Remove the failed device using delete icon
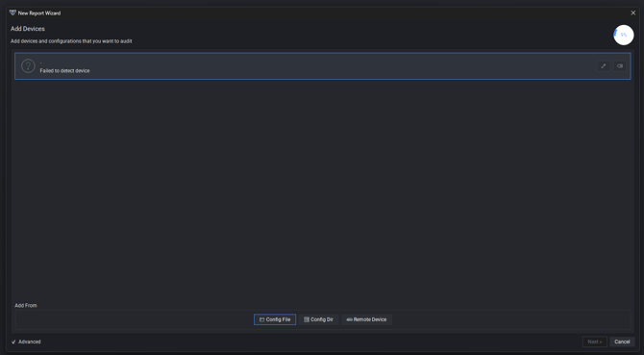The height and width of the screenshot is (355, 644). tap(620, 66)
